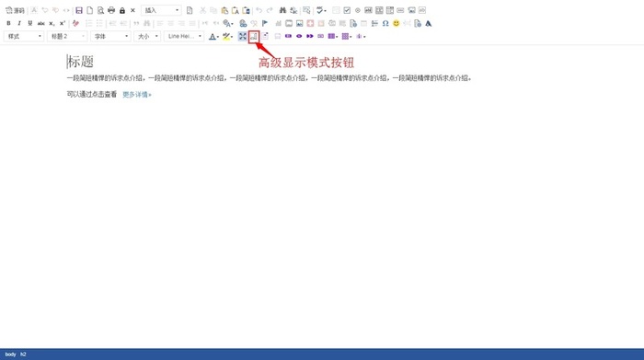Open the Print icon in toolbar
The image size is (644, 360).
[x=111, y=10]
